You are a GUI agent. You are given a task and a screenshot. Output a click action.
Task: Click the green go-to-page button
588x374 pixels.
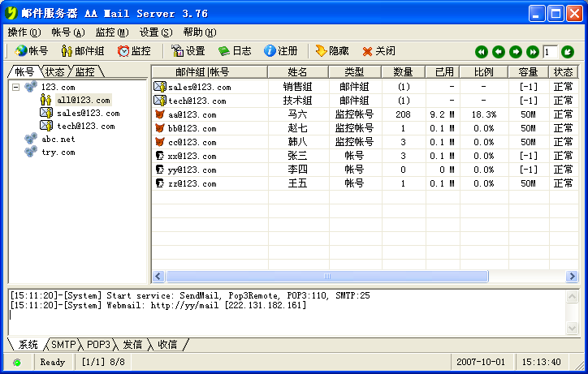tap(568, 52)
